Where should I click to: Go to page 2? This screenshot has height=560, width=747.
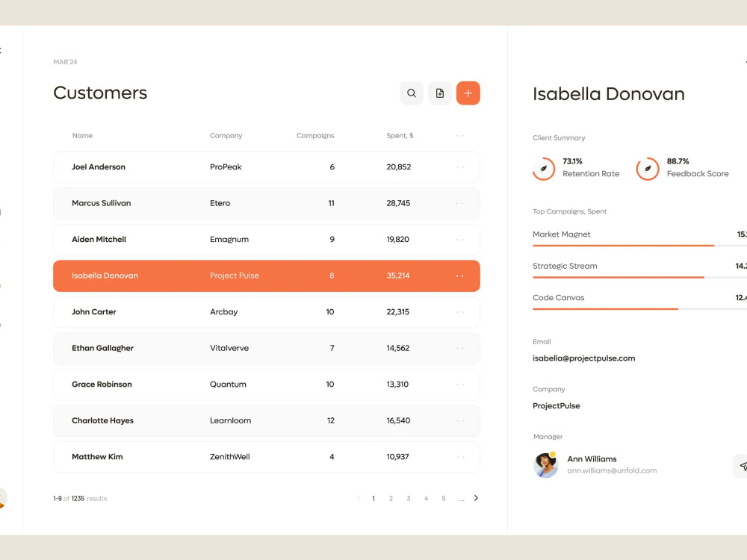click(391, 499)
